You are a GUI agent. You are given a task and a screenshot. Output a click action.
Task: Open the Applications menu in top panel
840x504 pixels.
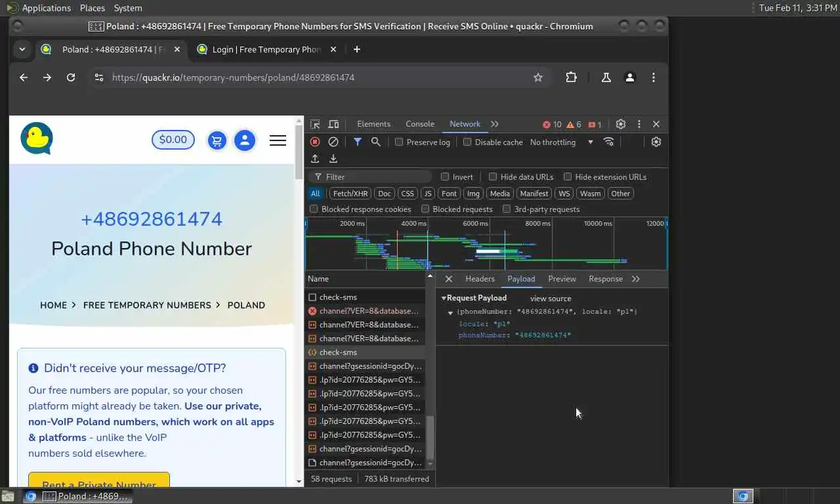pos(46,8)
